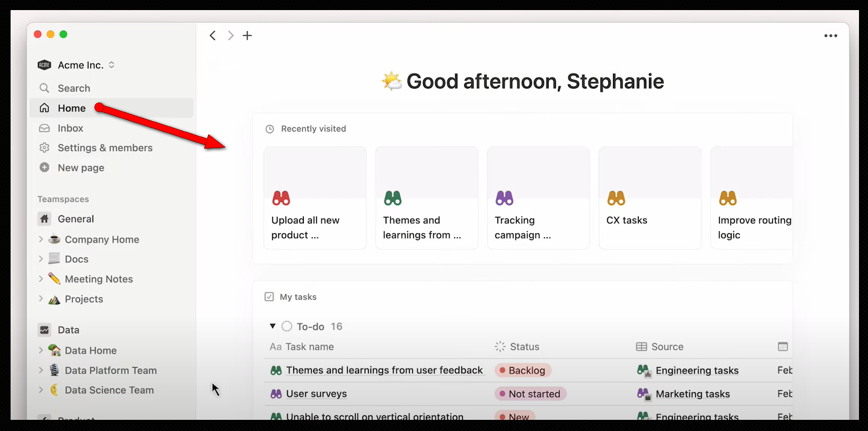Collapse the To-do group triangle
The image size is (868, 431).
click(273, 326)
